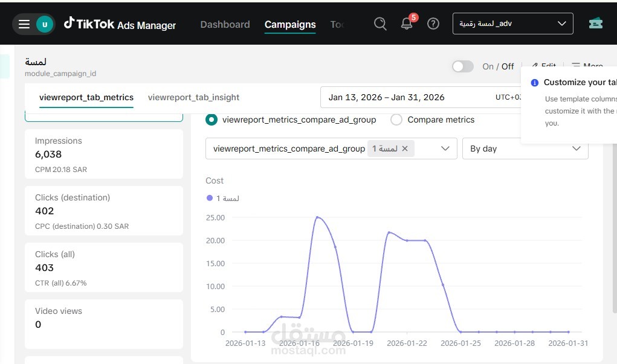Open the By day granularity dropdown
Image resolution: width=617 pixels, height=364 pixels.
pos(525,148)
